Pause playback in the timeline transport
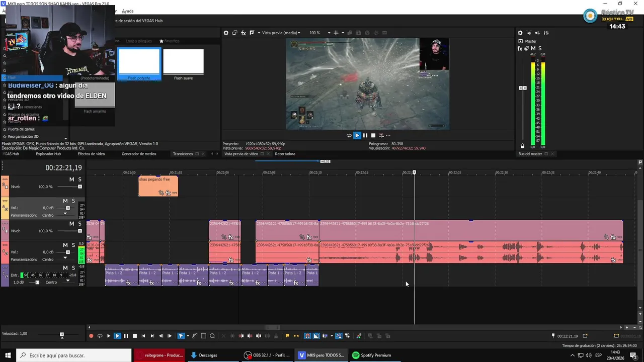Image resolution: width=644 pixels, height=362 pixels. click(x=126, y=336)
